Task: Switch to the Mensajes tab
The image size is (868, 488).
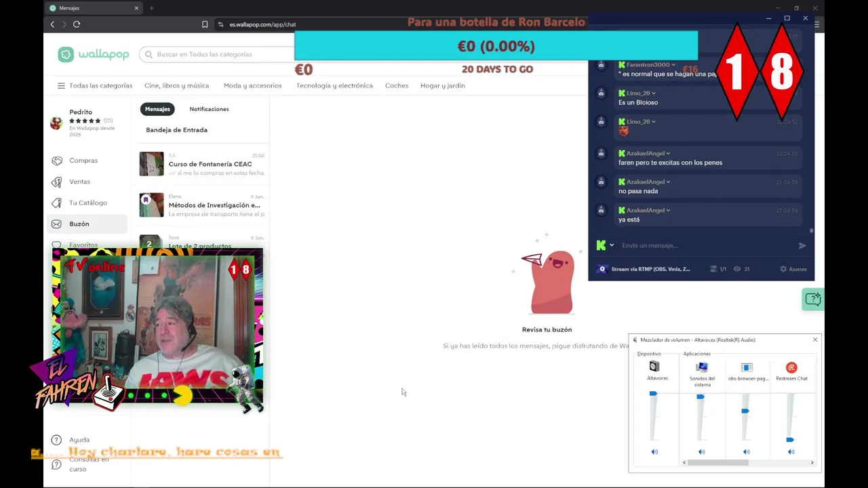Action: [x=157, y=109]
